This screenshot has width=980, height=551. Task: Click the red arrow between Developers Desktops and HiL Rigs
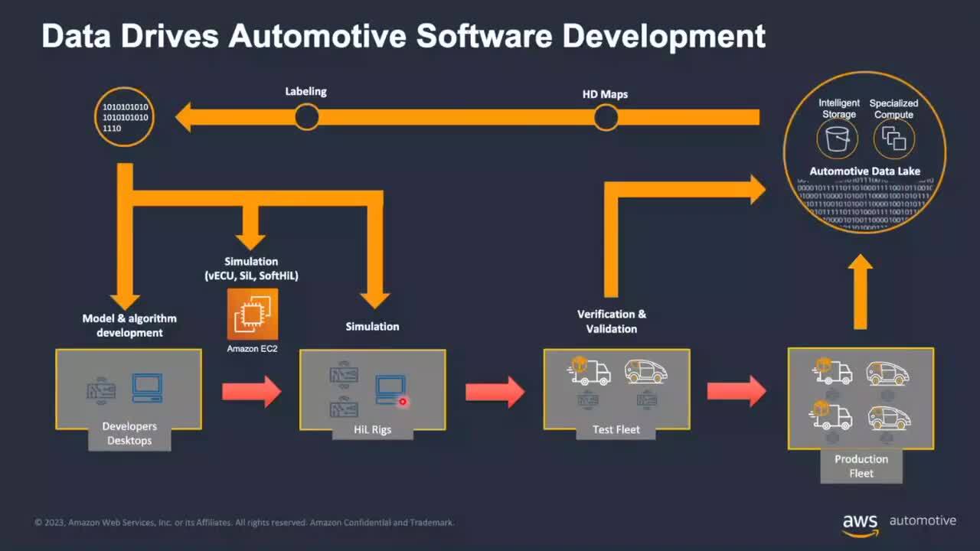pos(252,391)
